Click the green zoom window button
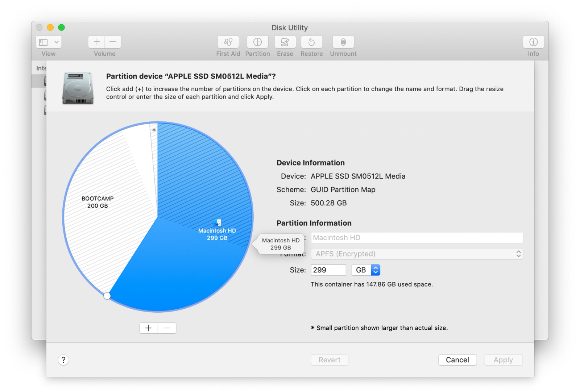Screen dimensions: 580x392 [x=62, y=28]
